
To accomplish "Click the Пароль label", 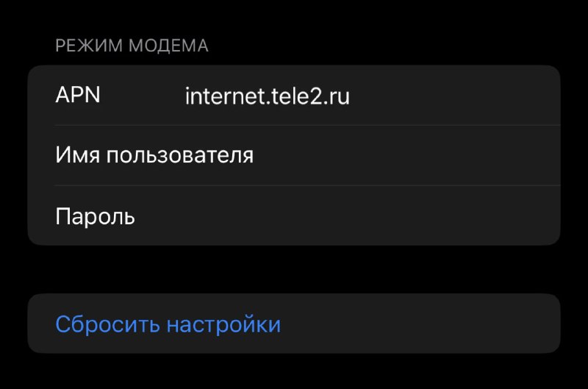I will point(95,216).
